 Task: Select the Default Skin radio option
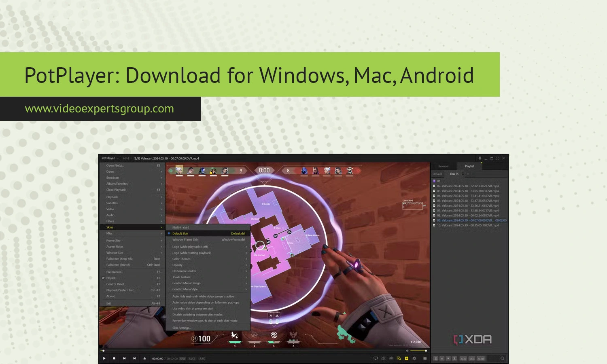(208, 233)
